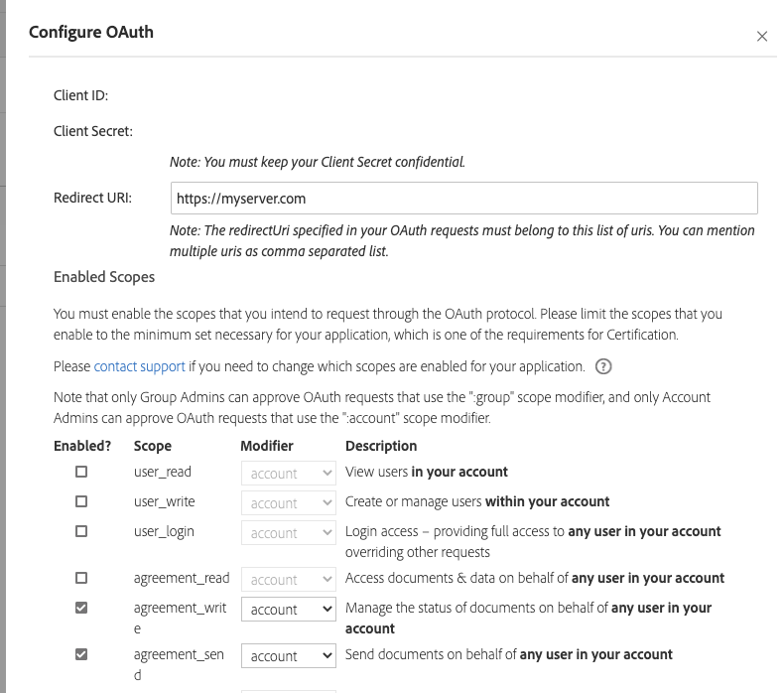
Task: Open modifier dropdown for agreement_write
Action: click(289, 610)
